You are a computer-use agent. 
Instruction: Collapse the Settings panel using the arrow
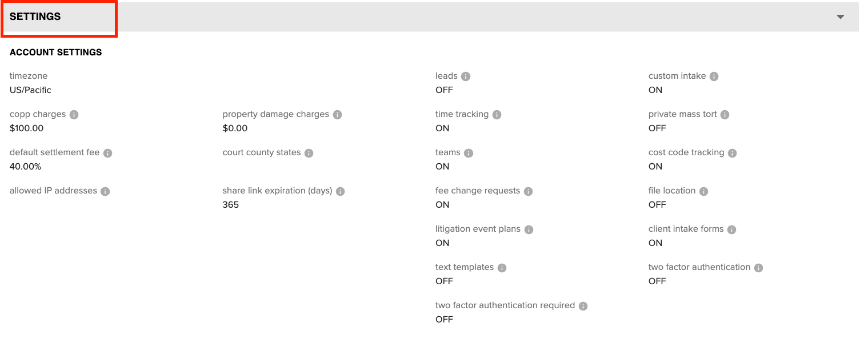pyautogui.click(x=841, y=17)
